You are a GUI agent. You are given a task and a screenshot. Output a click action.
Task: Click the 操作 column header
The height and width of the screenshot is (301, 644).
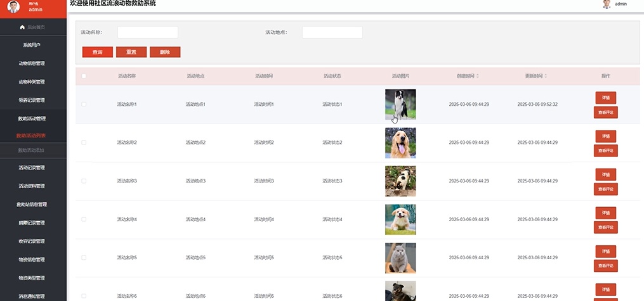[605, 76]
